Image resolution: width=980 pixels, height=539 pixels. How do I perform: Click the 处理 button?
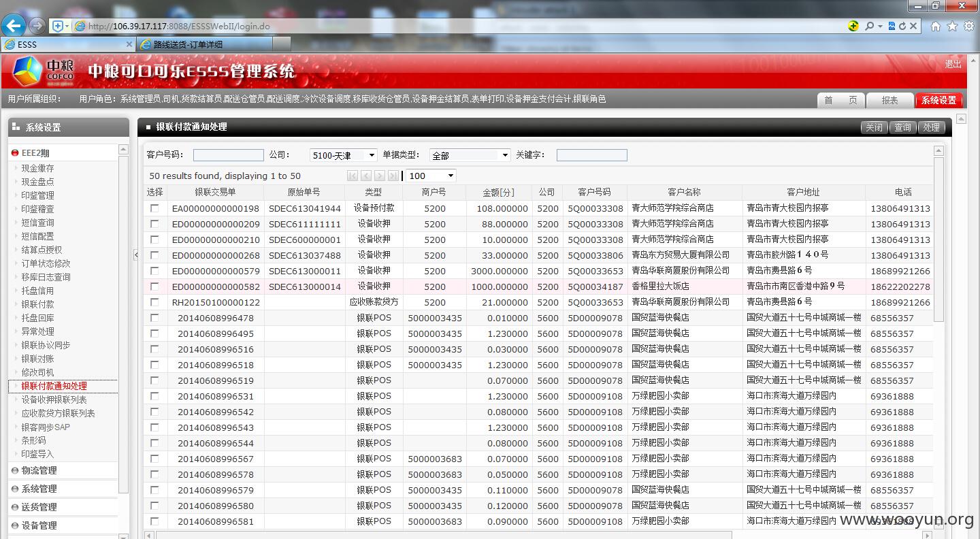tap(931, 127)
